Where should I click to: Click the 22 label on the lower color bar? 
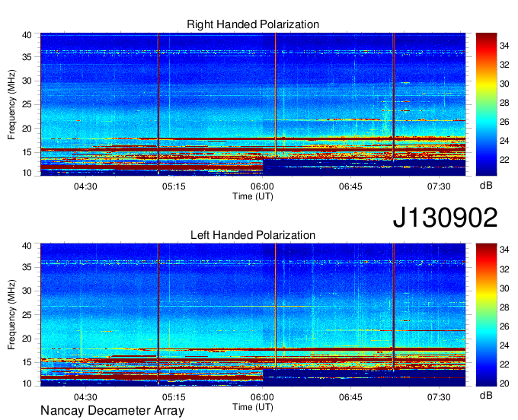tap(504, 364)
